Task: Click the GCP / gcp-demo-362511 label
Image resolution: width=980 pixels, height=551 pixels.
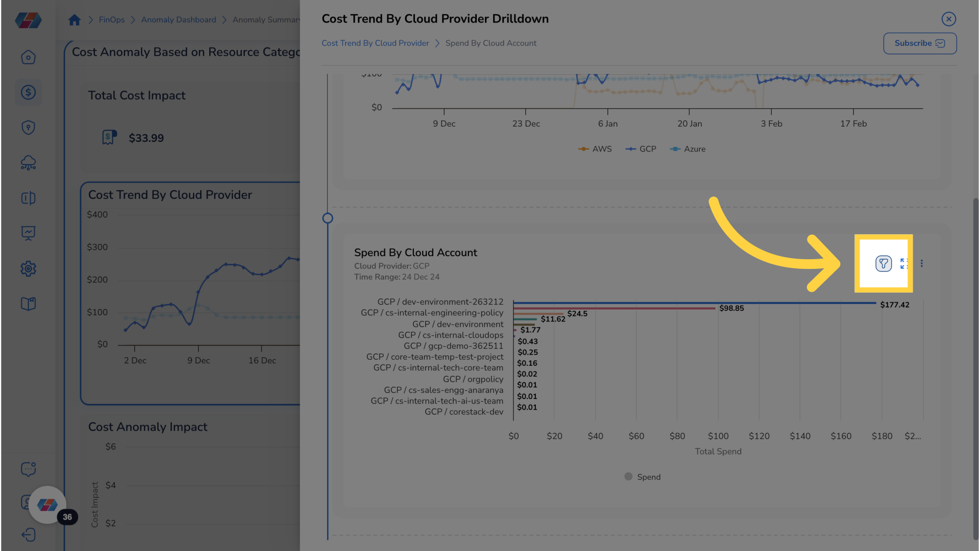Action: [453, 346]
